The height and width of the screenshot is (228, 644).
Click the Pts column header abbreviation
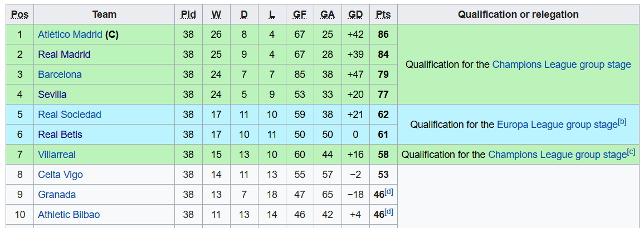coord(383,15)
